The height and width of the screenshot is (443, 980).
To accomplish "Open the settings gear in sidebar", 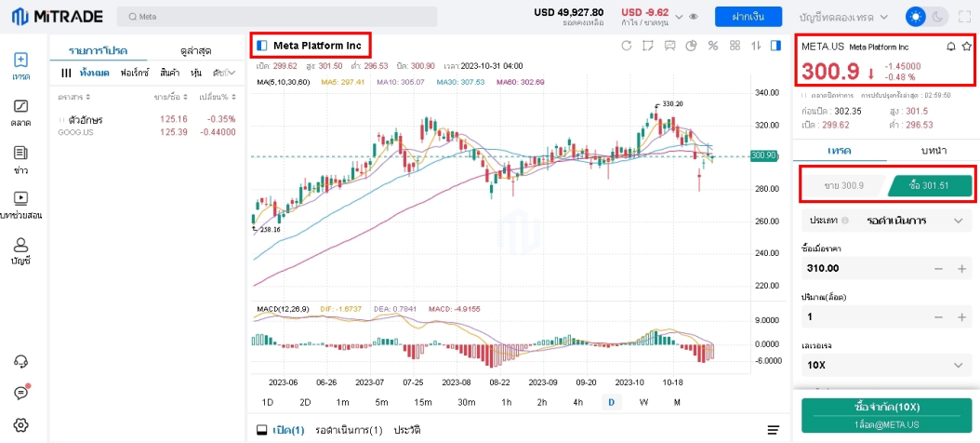I will (x=20, y=425).
